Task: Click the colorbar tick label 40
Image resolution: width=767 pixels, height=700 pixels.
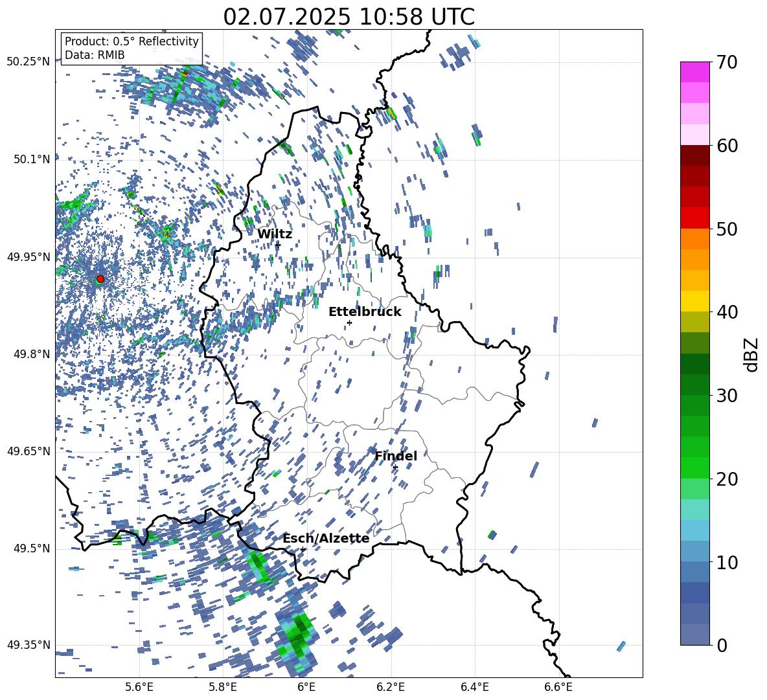Action: [726, 312]
